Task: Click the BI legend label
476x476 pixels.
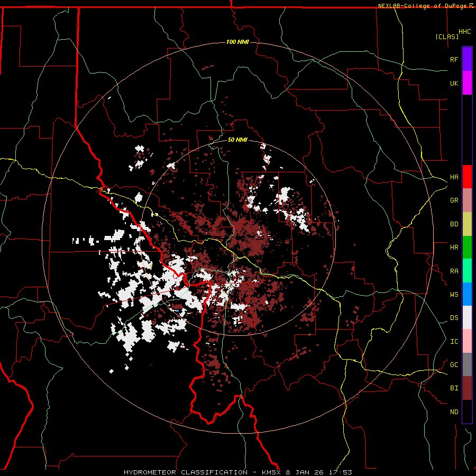Action: [x=454, y=388]
